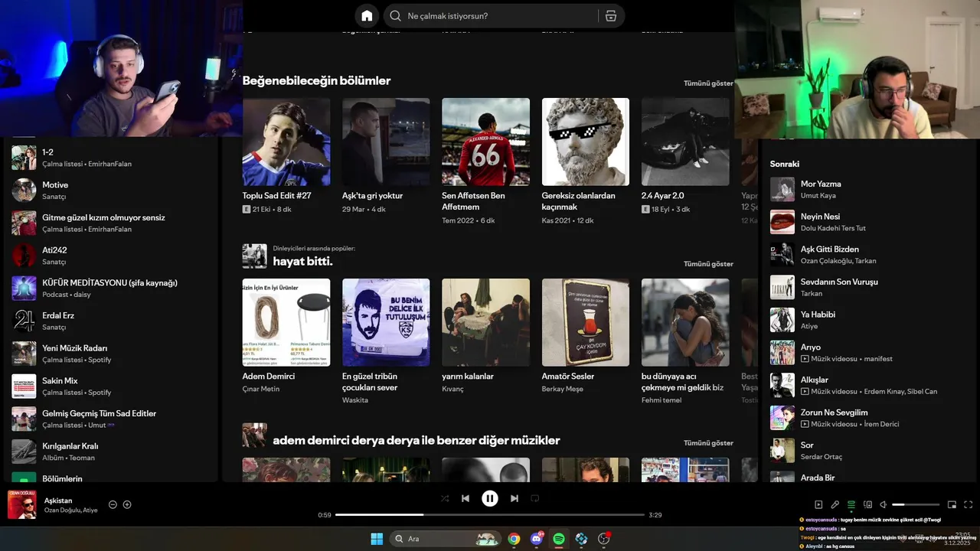Toggle shuffle in the player bar

click(445, 498)
